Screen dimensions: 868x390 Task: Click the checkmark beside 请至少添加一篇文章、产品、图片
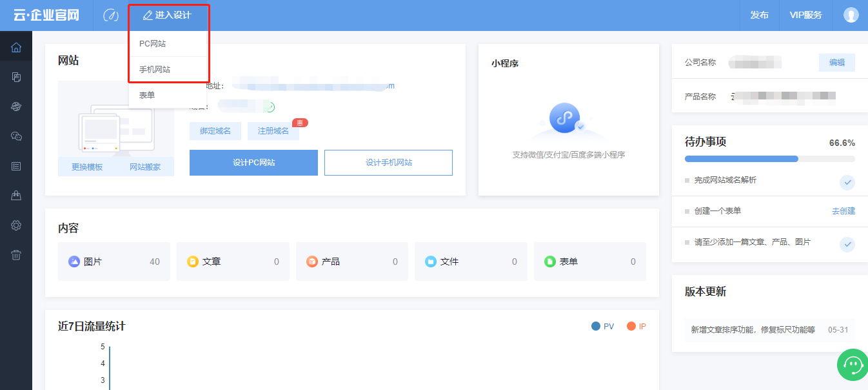pyautogui.click(x=847, y=244)
